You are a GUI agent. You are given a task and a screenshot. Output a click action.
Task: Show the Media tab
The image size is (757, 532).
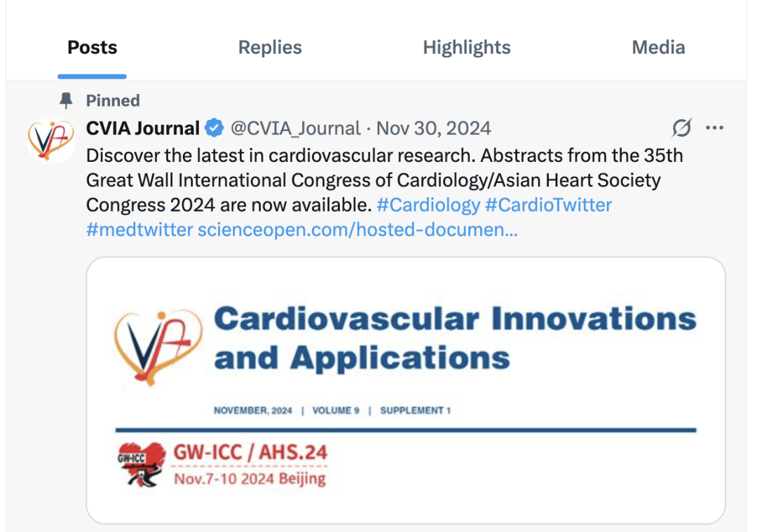click(658, 48)
